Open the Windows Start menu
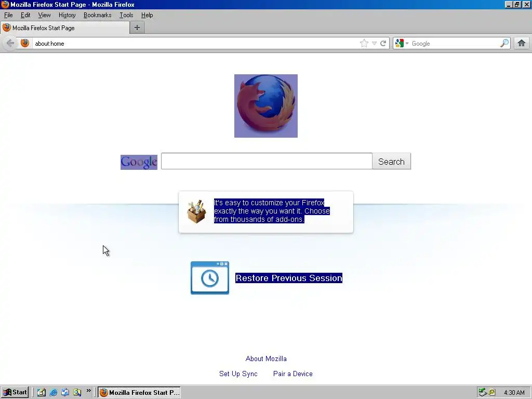532x399 pixels. pos(15,392)
